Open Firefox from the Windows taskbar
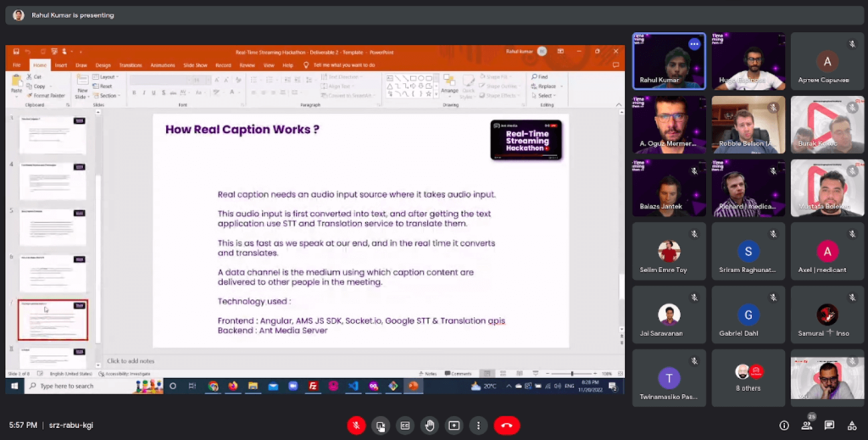This screenshot has width=868, height=440. [x=233, y=386]
